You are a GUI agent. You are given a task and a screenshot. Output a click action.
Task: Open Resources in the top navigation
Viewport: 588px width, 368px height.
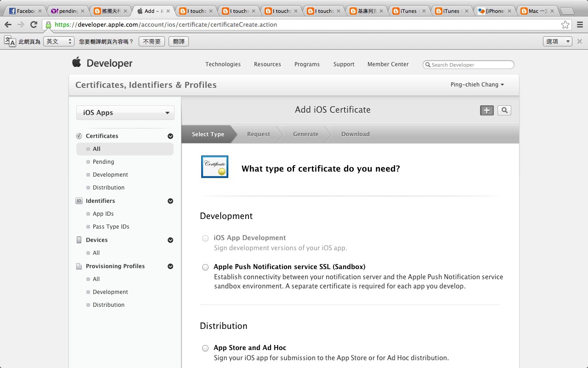267,64
